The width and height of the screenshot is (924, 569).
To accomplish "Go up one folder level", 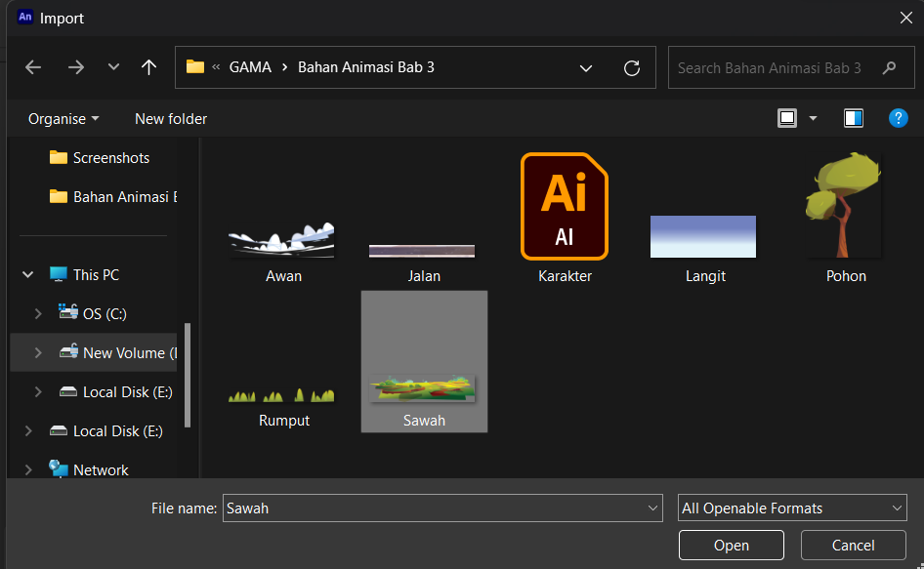I will [149, 67].
